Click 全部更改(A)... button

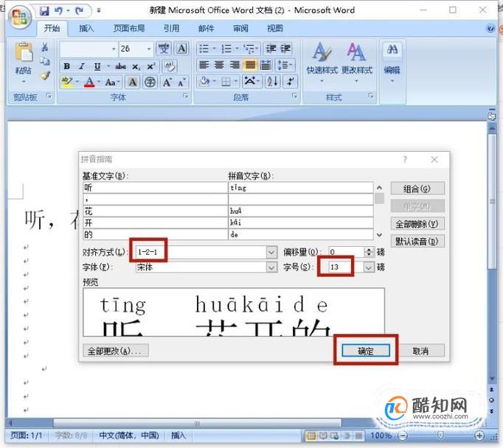[116, 351]
